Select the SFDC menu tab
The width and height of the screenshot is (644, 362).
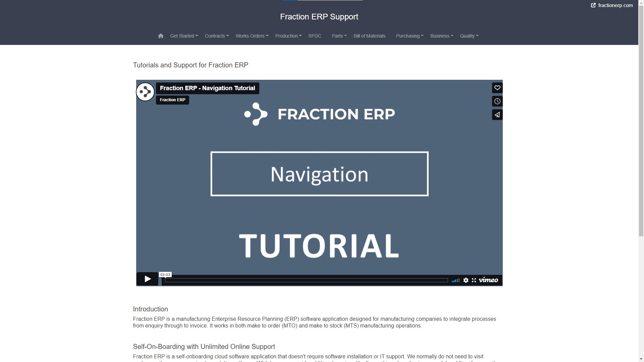click(315, 36)
